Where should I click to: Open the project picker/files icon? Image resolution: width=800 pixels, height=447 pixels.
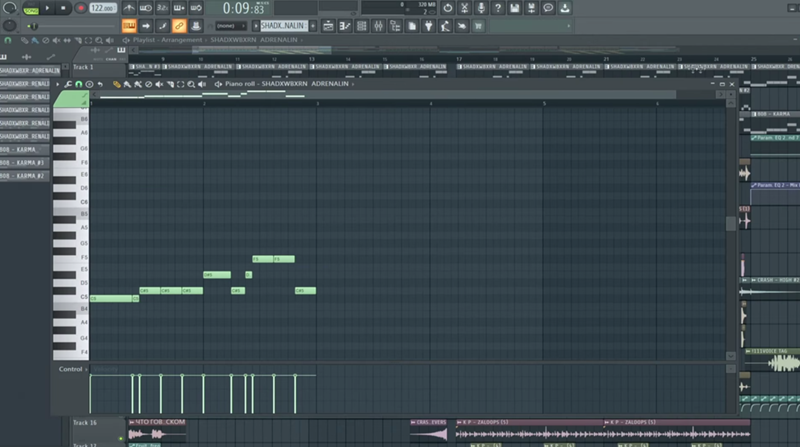click(412, 26)
